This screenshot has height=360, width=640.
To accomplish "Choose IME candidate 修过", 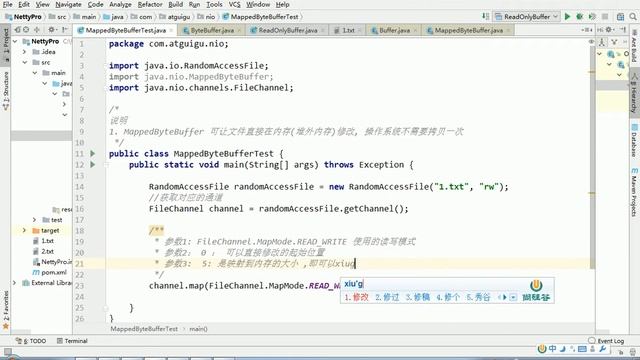I will [x=387, y=297].
